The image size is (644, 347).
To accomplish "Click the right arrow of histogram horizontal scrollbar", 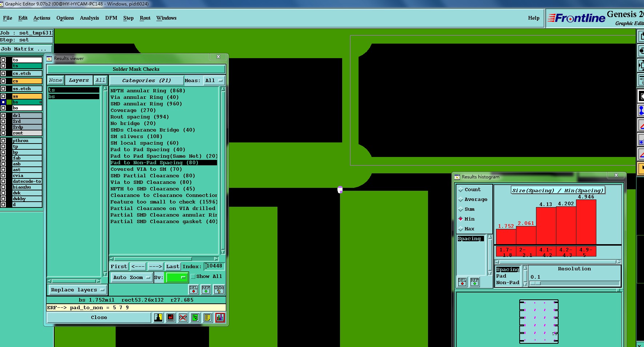I will pyautogui.click(x=618, y=262).
